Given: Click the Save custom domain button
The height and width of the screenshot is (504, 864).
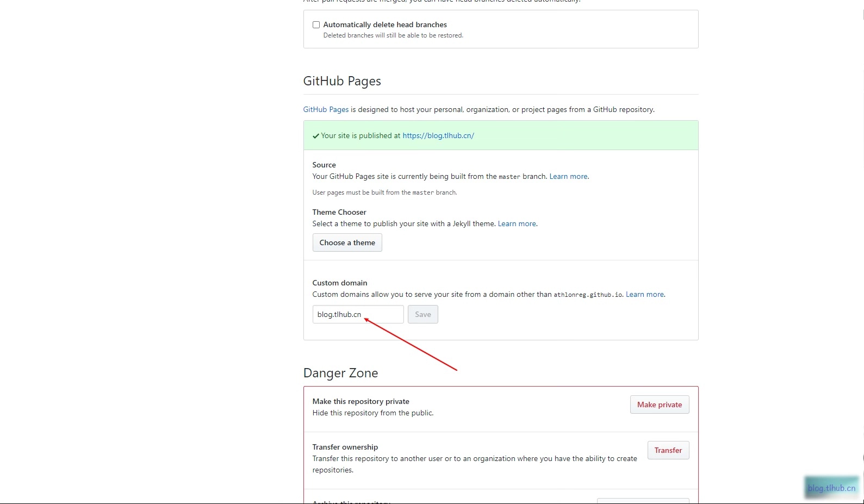Looking at the screenshot, I should [x=422, y=314].
